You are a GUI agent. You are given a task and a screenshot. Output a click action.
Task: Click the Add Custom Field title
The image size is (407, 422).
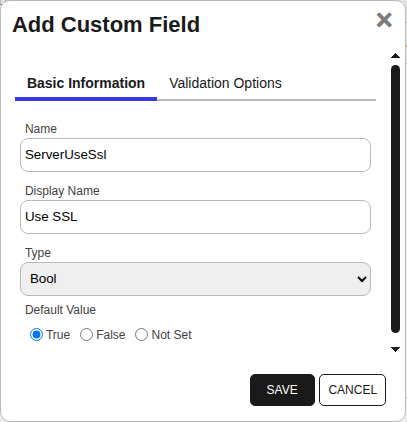106,25
